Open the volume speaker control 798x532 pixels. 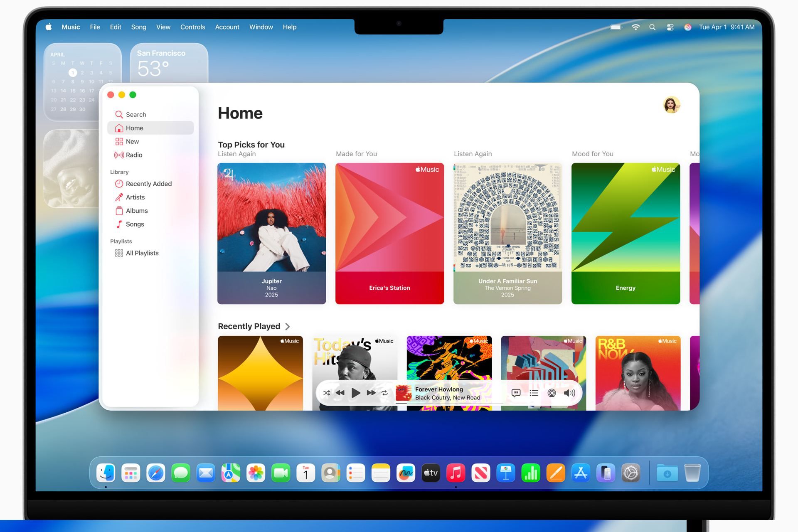click(x=569, y=393)
